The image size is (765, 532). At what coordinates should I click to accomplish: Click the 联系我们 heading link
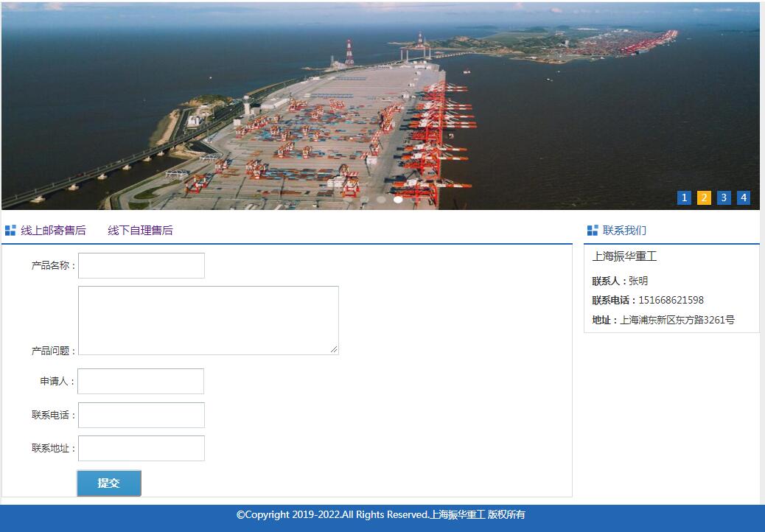click(x=624, y=230)
